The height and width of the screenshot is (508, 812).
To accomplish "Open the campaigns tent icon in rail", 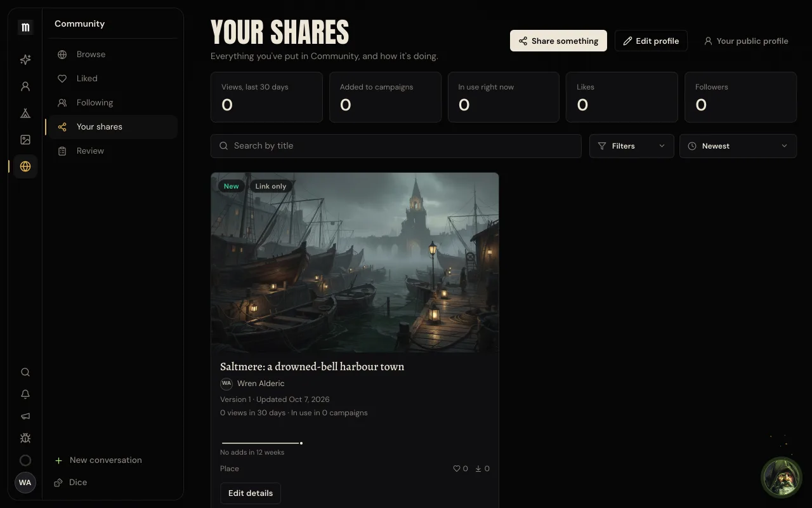I will [25, 113].
